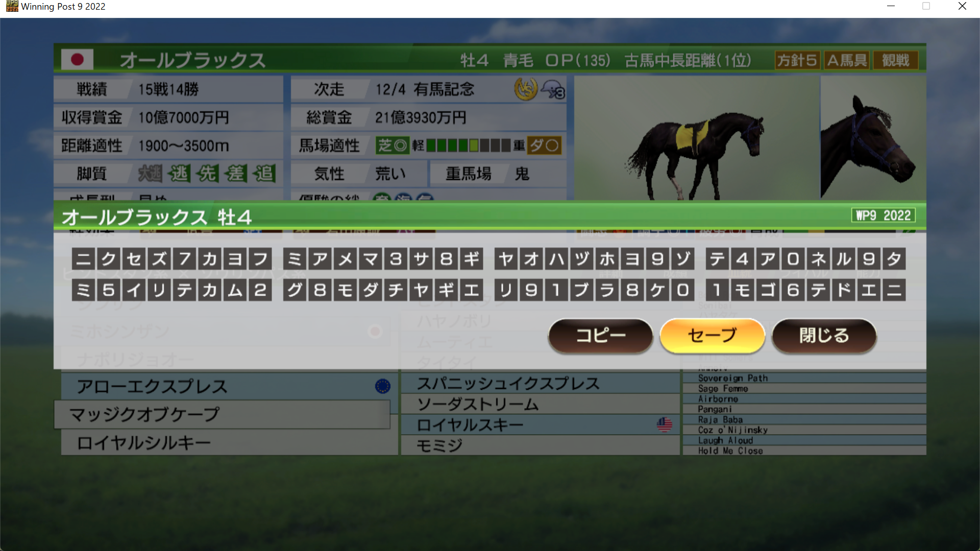Select ancestor Hold Me Close
This screenshot has height=551, width=980.
point(804,450)
